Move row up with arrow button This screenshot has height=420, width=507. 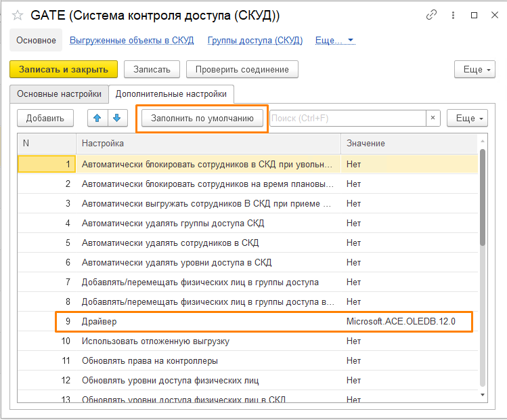(97, 118)
